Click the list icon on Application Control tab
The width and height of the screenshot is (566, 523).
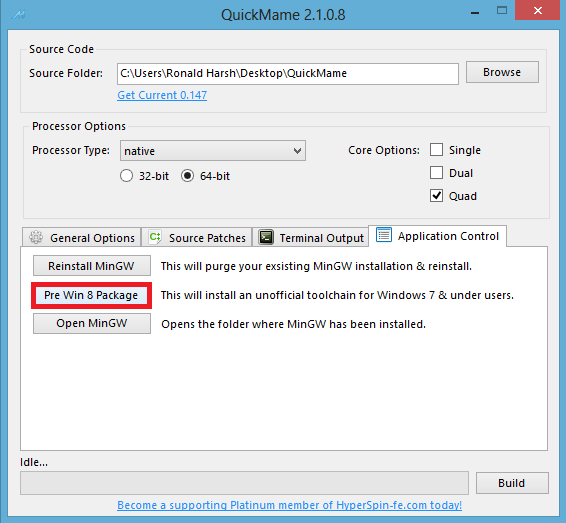[x=384, y=235]
